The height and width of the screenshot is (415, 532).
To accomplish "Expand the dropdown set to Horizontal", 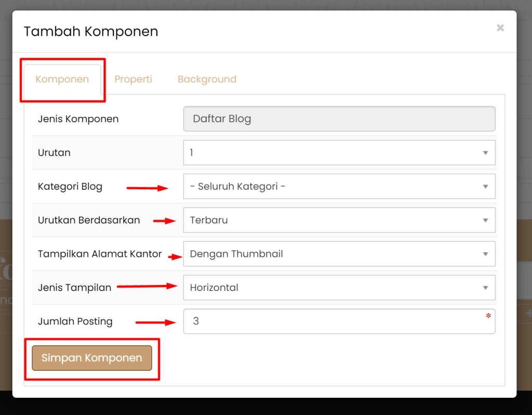I will (339, 288).
